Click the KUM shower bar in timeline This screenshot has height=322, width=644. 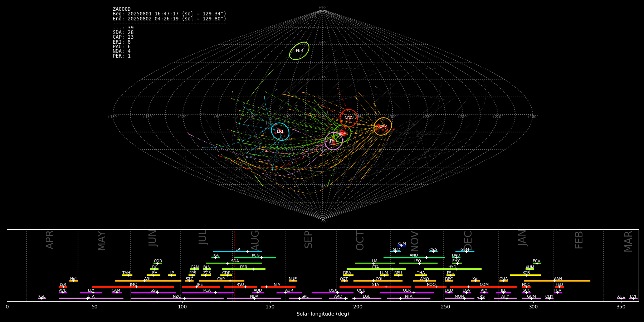pos(402,246)
